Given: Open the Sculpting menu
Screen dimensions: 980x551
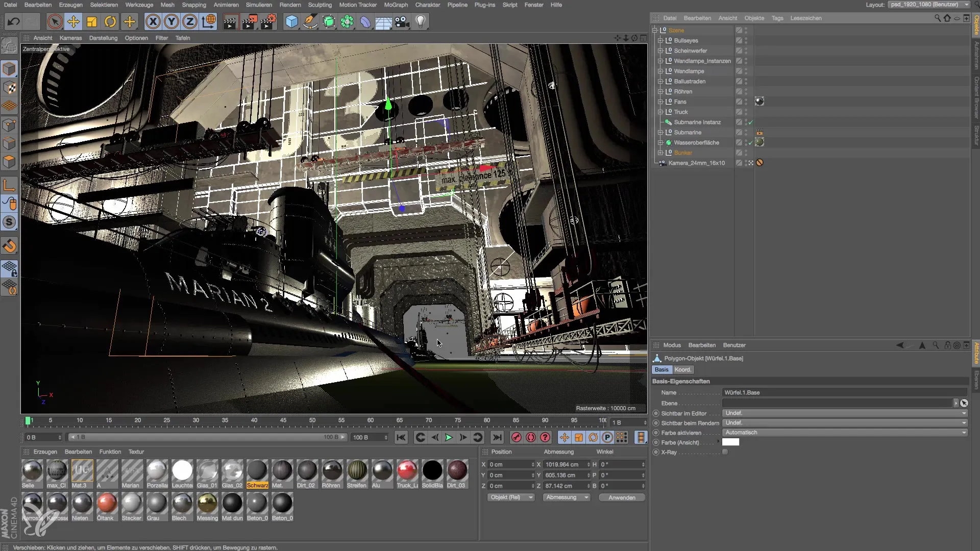Looking at the screenshot, I should click(320, 5).
